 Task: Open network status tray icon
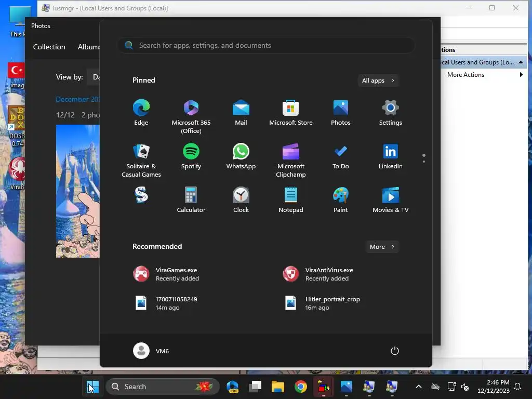(451, 387)
